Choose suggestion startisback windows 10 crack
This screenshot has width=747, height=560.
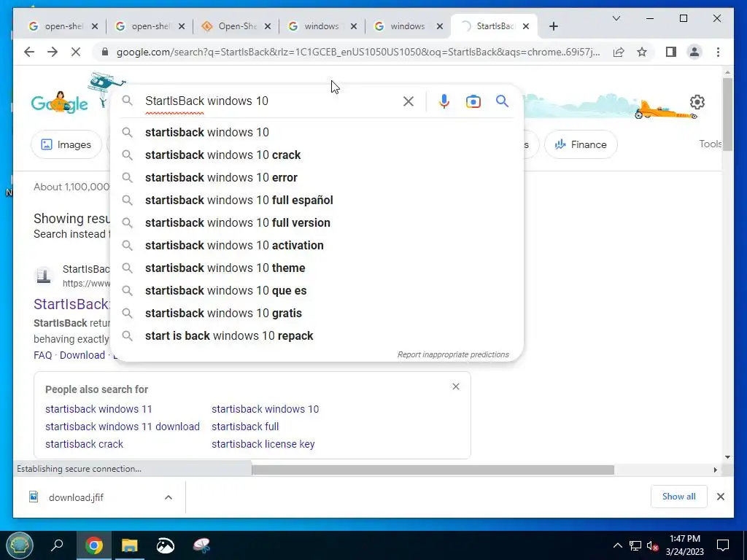317,155
